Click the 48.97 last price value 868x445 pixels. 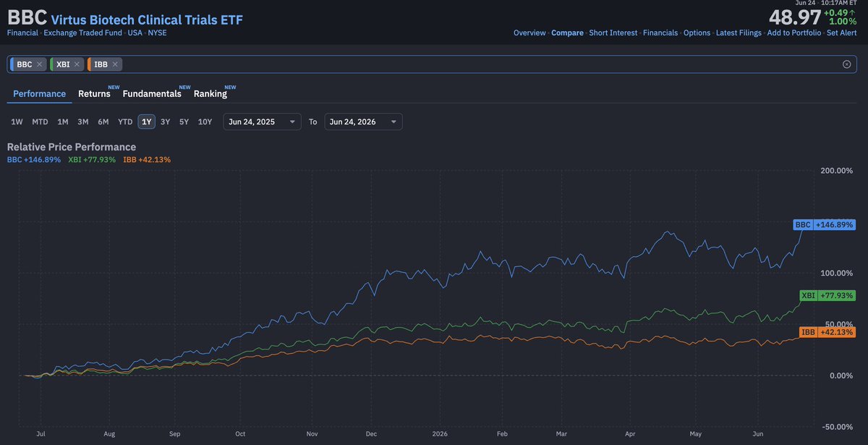pyautogui.click(x=795, y=17)
